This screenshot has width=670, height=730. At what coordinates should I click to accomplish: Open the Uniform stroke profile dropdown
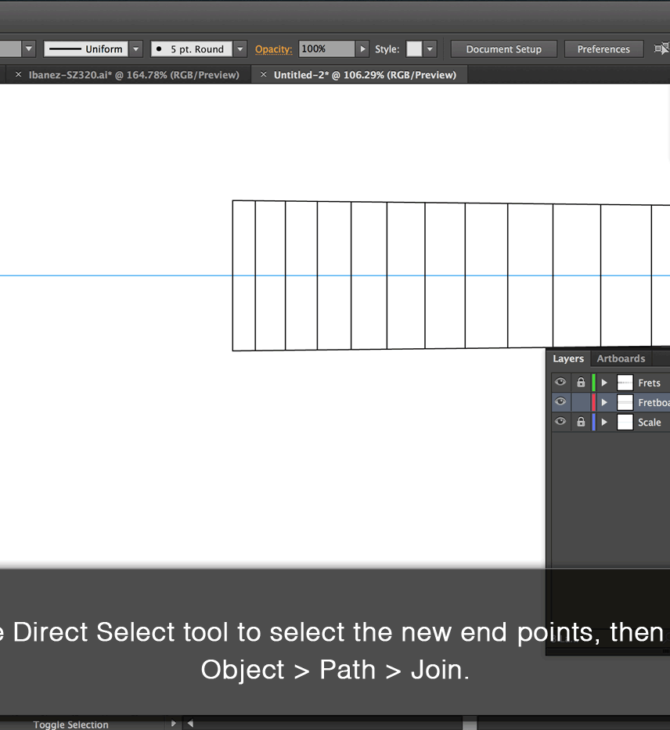pyautogui.click(x=136, y=49)
